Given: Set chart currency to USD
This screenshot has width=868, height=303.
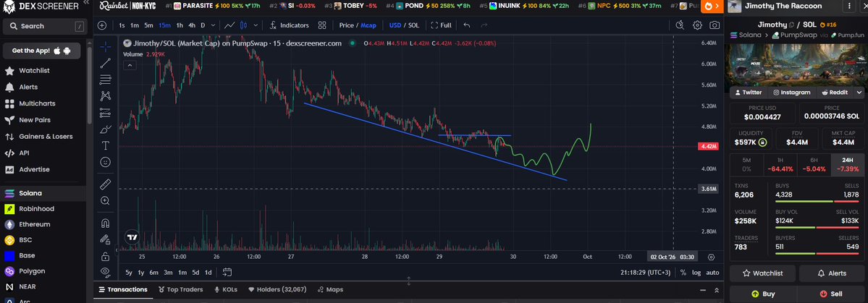Looking at the screenshot, I should tap(395, 25).
